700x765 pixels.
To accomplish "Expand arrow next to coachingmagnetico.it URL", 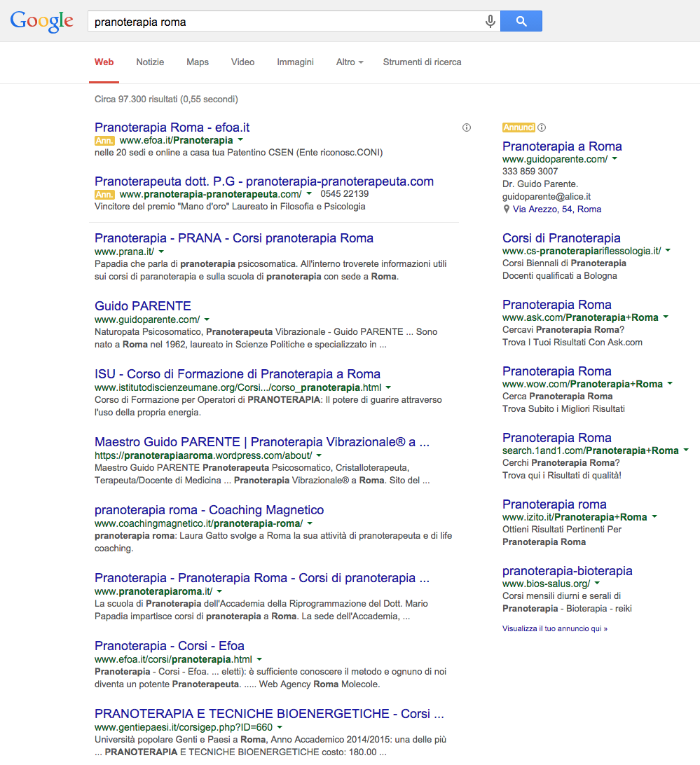I will click(310, 523).
